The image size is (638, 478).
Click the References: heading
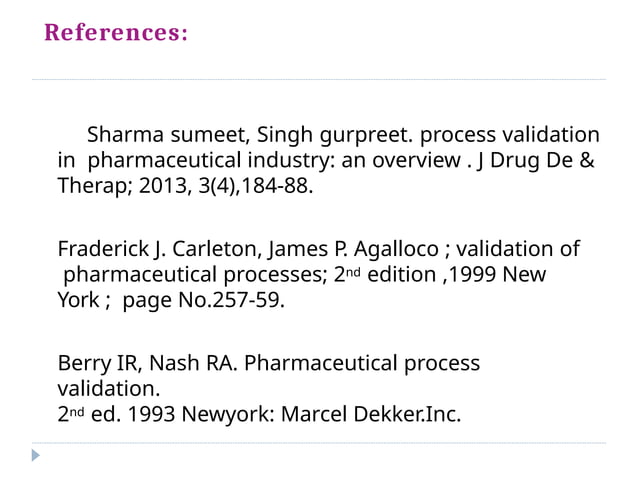pos(116,33)
